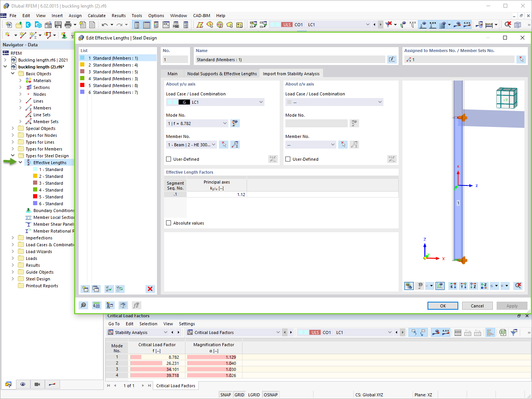Click the view cube in the preview
532x399 pixels.
point(507,98)
